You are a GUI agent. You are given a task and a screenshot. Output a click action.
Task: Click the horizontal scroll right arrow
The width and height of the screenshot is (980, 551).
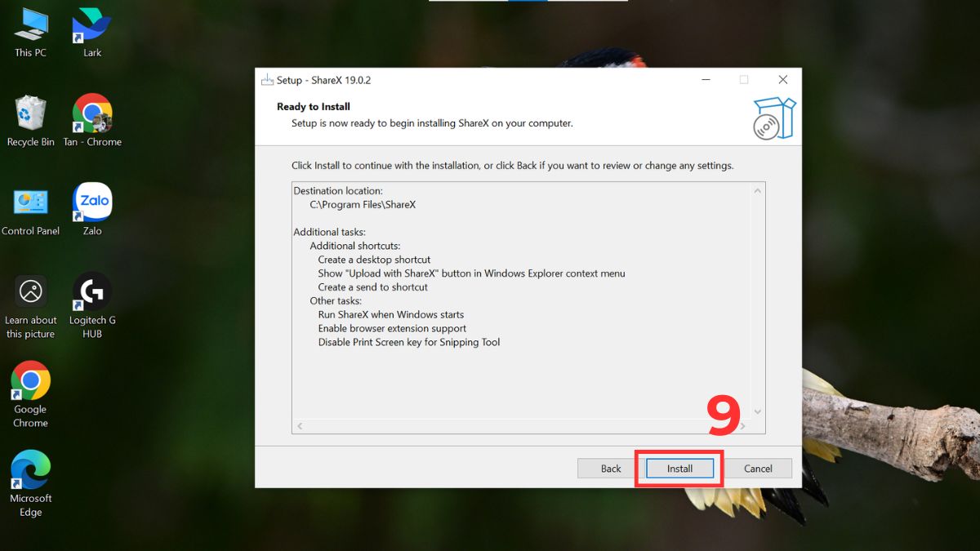click(743, 427)
